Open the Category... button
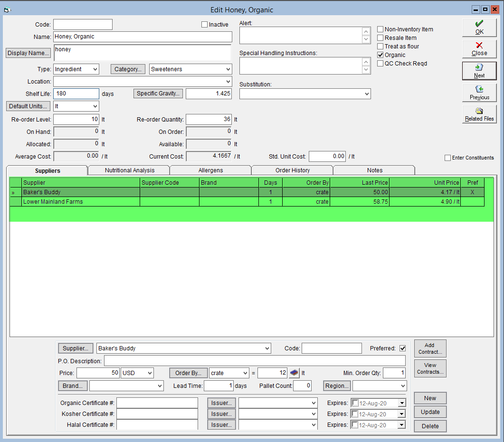This screenshot has height=442, width=504. click(128, 69)
